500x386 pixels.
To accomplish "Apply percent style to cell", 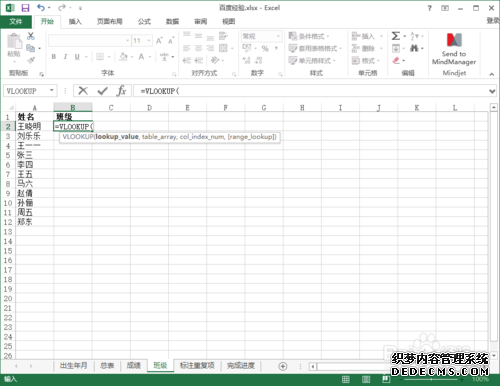I will click(265, 49).
